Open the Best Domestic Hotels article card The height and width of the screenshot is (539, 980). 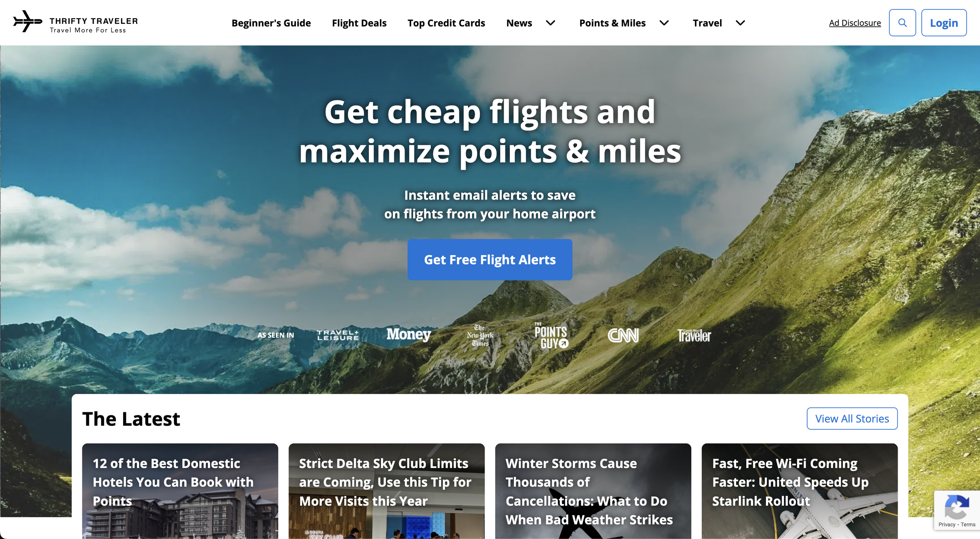pos(180,491)
